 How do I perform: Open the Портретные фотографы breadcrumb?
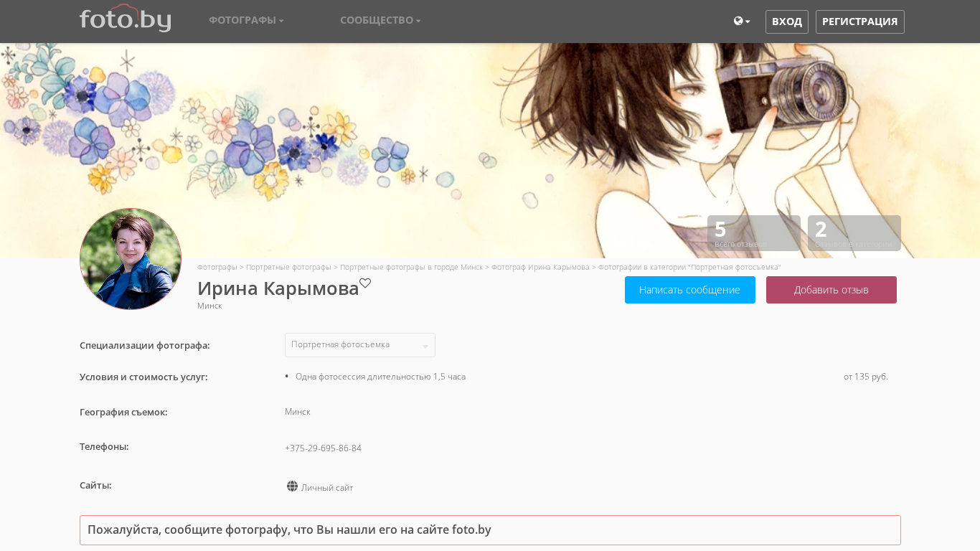(x=288, y=267)
